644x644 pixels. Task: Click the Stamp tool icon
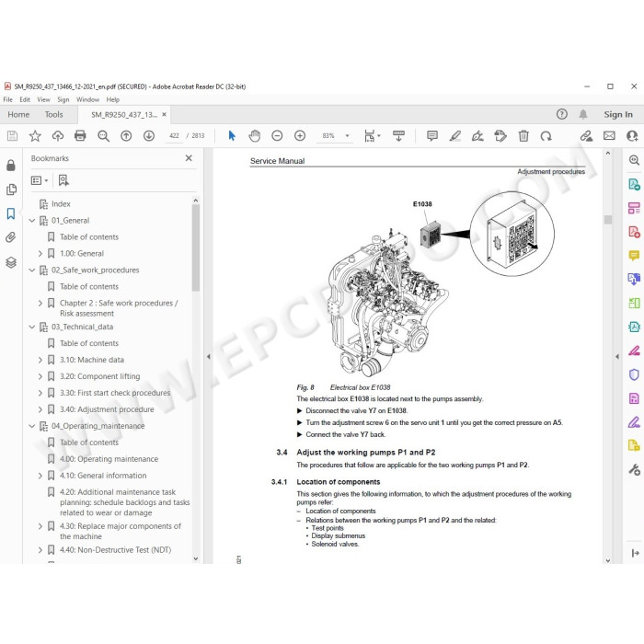click(x=500, y=136)
